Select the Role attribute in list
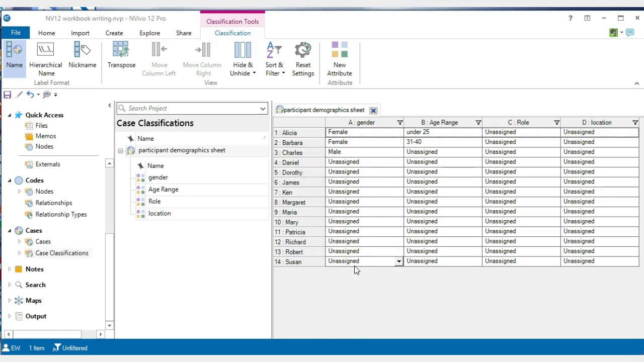This screenshot has height=362, width=644. click(154, 202)
